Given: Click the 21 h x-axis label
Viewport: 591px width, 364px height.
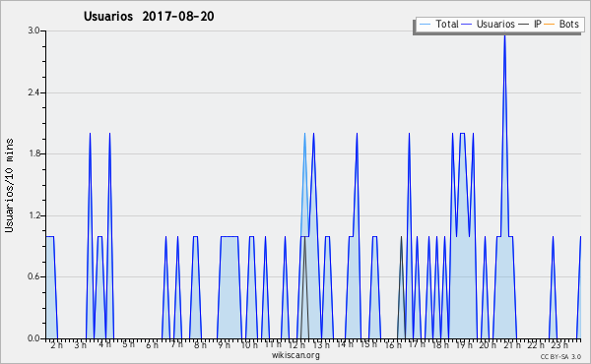Looking at the screenshot, I should (x=512, y=344).
